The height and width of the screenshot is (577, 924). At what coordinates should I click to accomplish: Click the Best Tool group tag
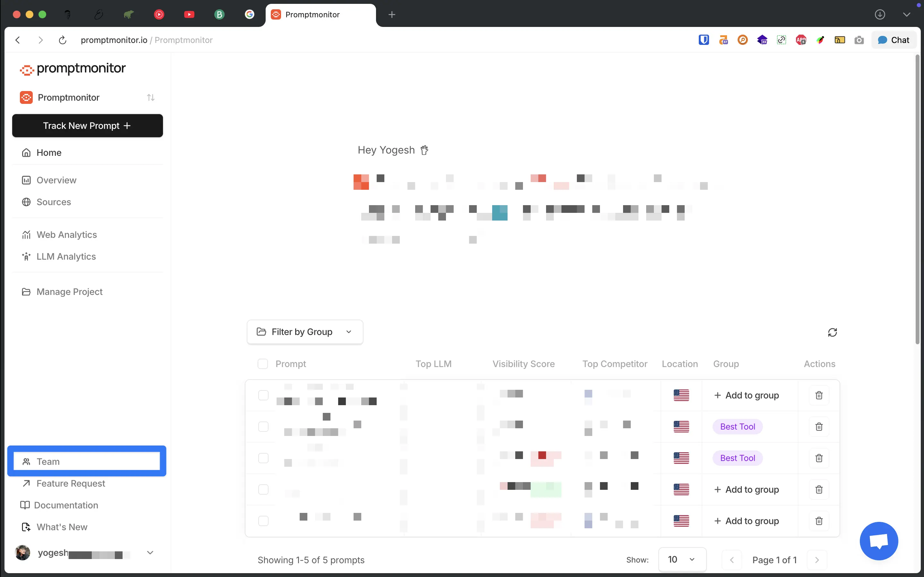point(737,427)
